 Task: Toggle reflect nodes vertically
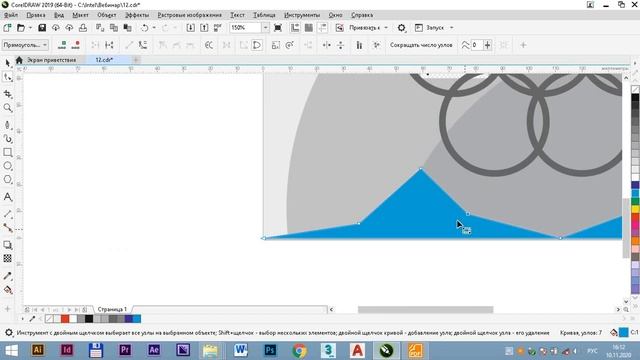tap(340, 45)
